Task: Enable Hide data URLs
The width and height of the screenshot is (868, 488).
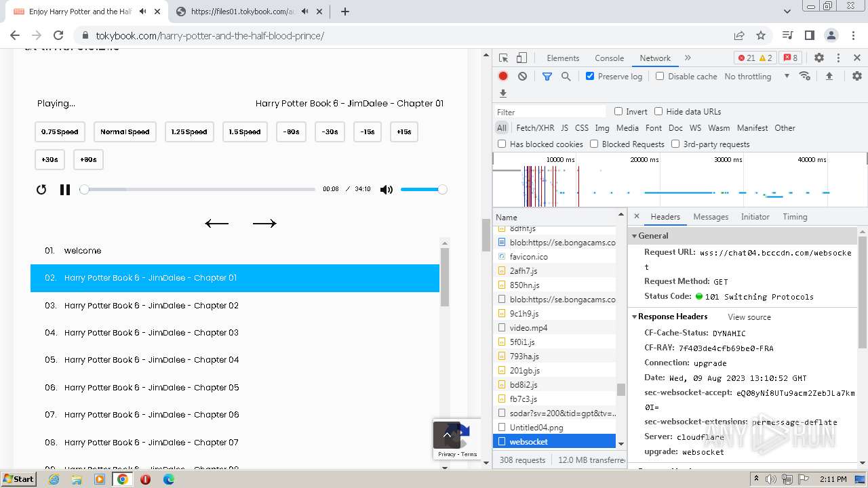Action: tap(658, 111)
